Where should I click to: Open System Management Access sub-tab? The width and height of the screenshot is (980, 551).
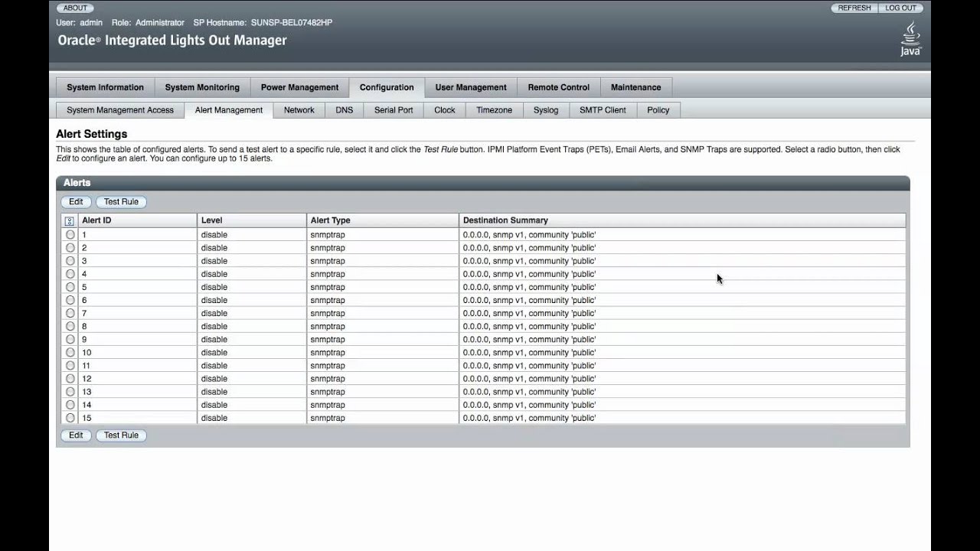(120, 110)
